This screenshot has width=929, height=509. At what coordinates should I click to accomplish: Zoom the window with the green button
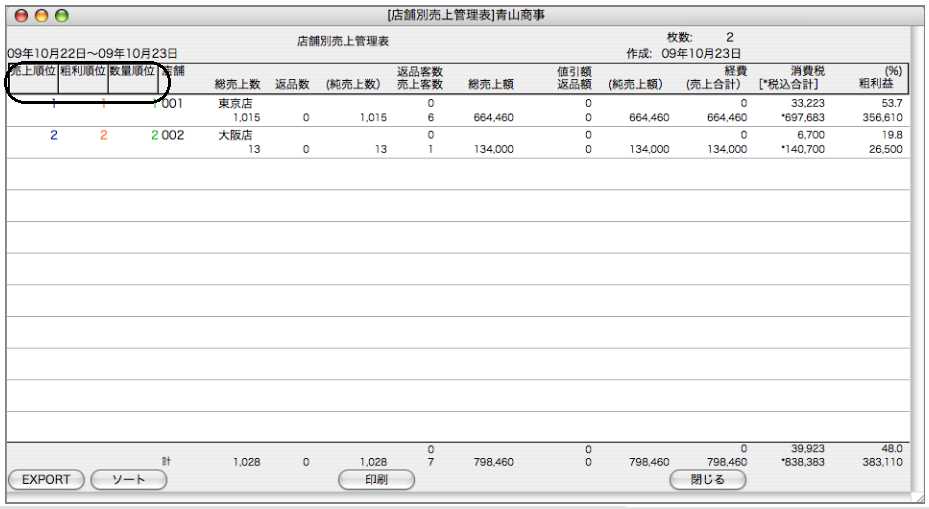coord(62,15)
